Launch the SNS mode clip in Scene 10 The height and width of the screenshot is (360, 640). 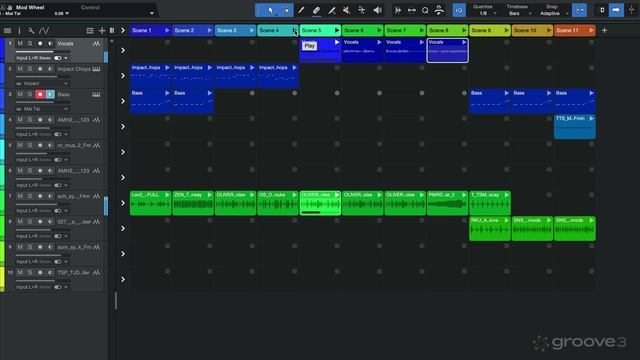coord(549,220)
